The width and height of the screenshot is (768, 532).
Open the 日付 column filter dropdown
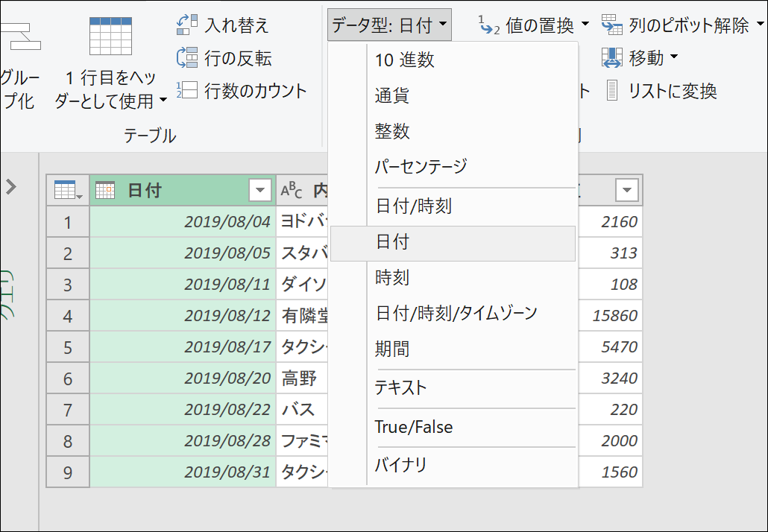pyautogui.click(x=260, y=190)
